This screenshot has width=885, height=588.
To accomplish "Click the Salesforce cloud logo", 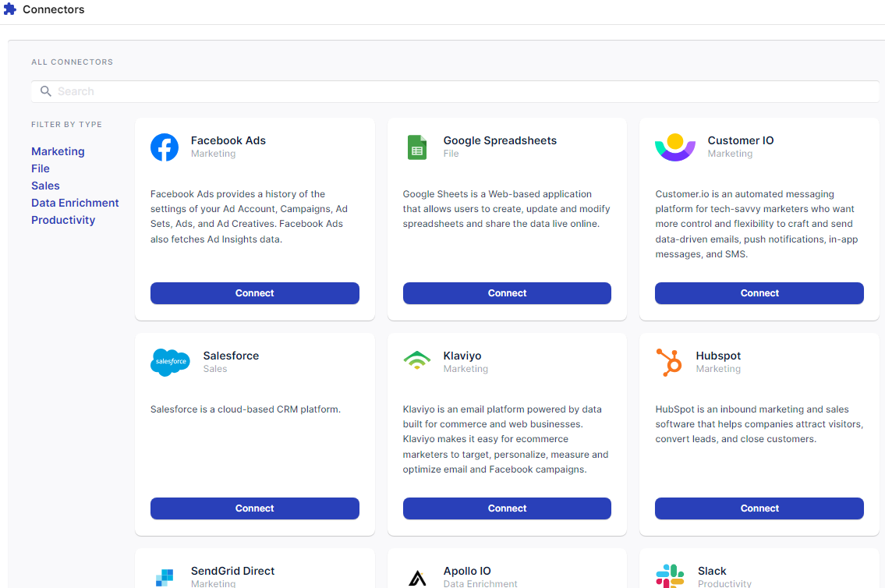I will 171,363.
